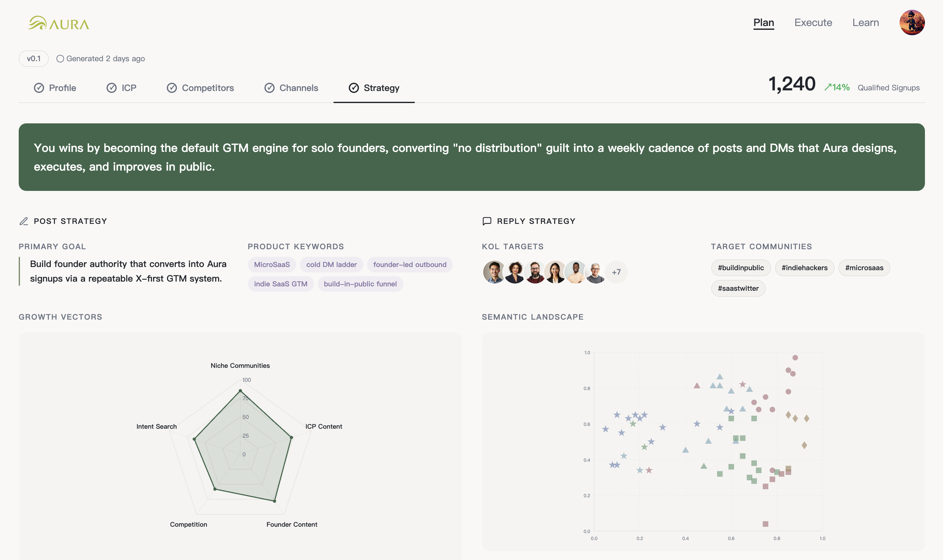
Task: Select the #indiehackers community tag
Action: tap(804, 268)
